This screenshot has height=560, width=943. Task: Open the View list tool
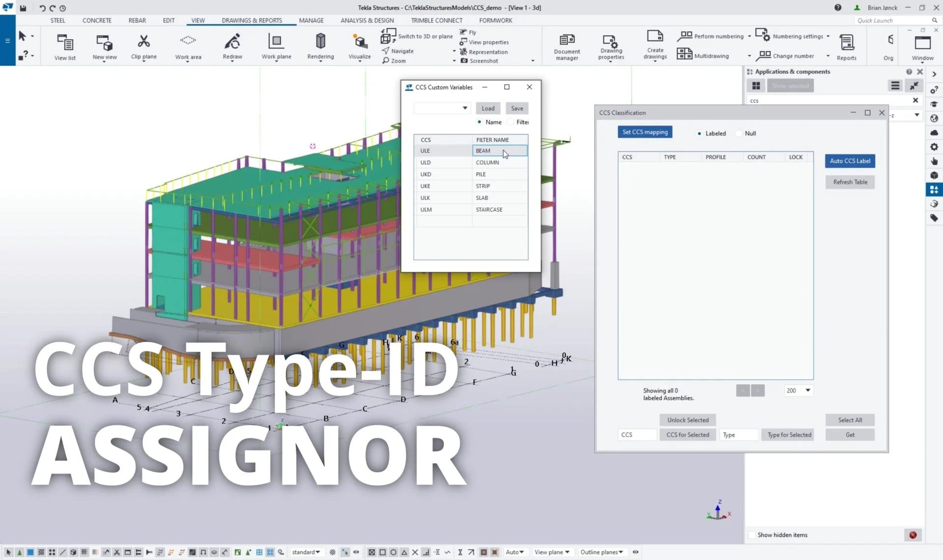[x=65, y=48]
